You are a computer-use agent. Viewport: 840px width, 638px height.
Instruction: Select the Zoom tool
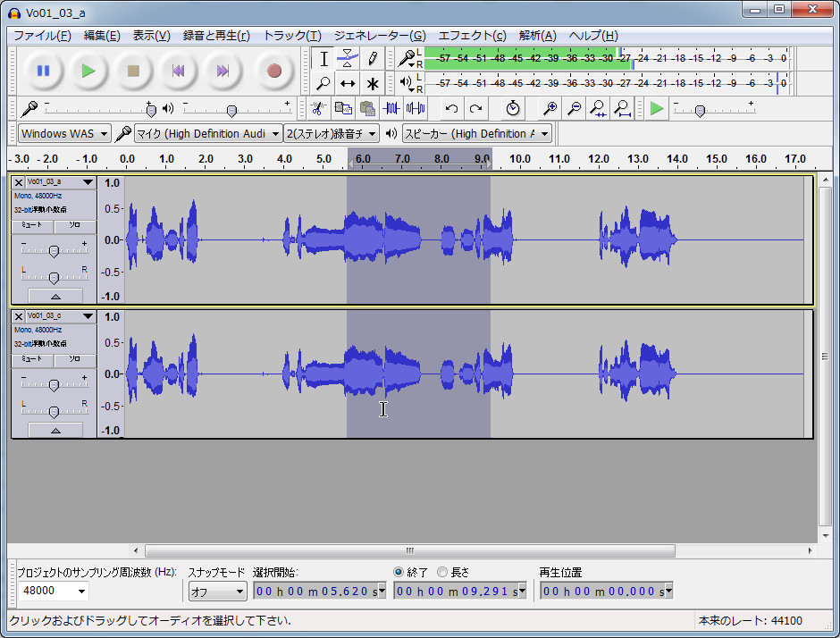323,83
